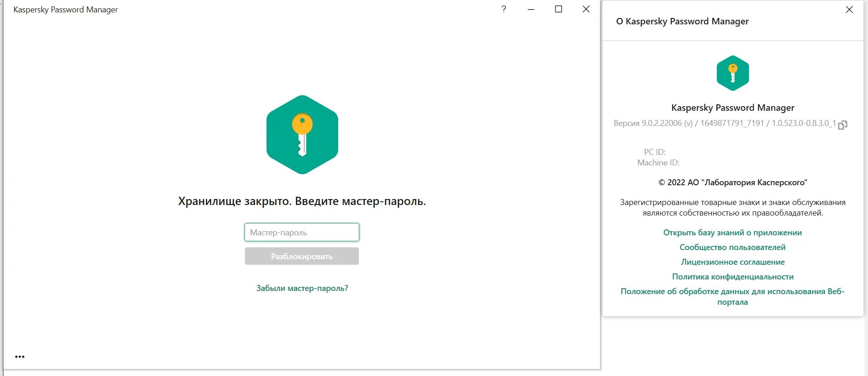Click the small key logo in About panel
Screen dimensions: 868x376
(733, 73)
